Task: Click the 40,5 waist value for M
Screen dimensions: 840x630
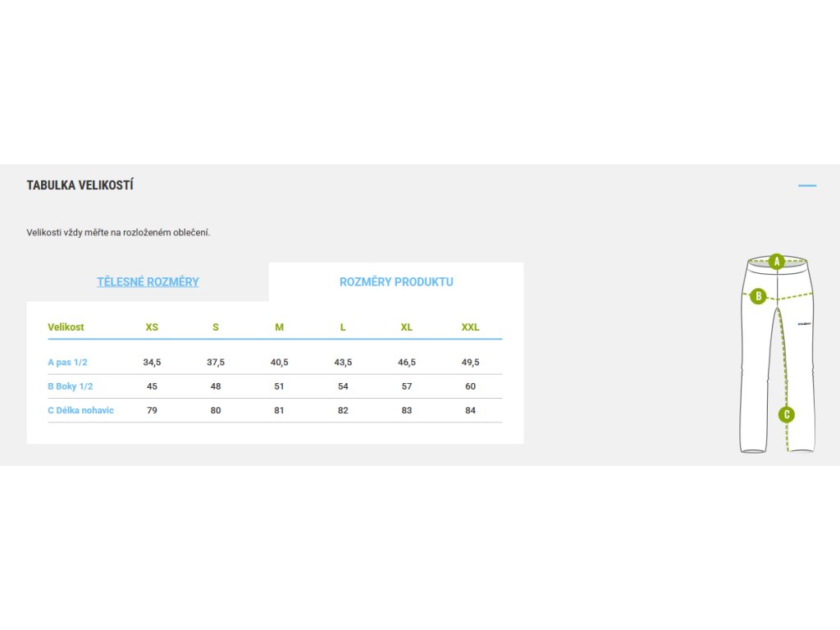Action: coord(279,362)
